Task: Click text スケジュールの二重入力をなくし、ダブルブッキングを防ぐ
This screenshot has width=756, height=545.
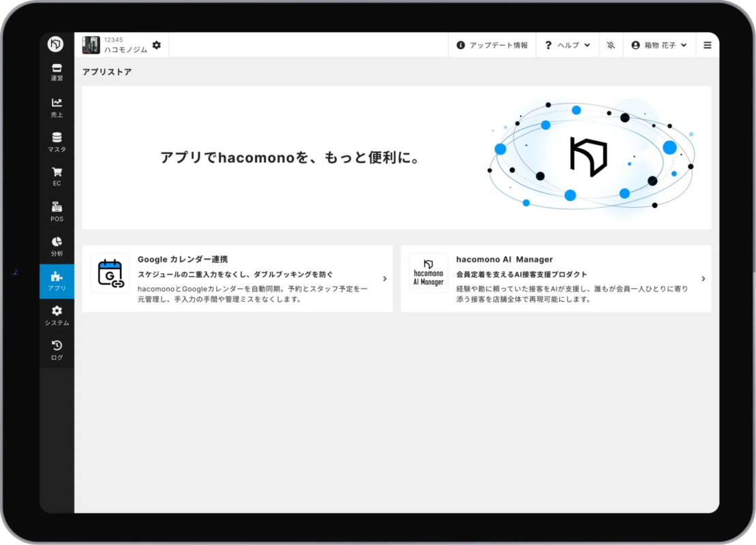Action: tap(235, 274)
